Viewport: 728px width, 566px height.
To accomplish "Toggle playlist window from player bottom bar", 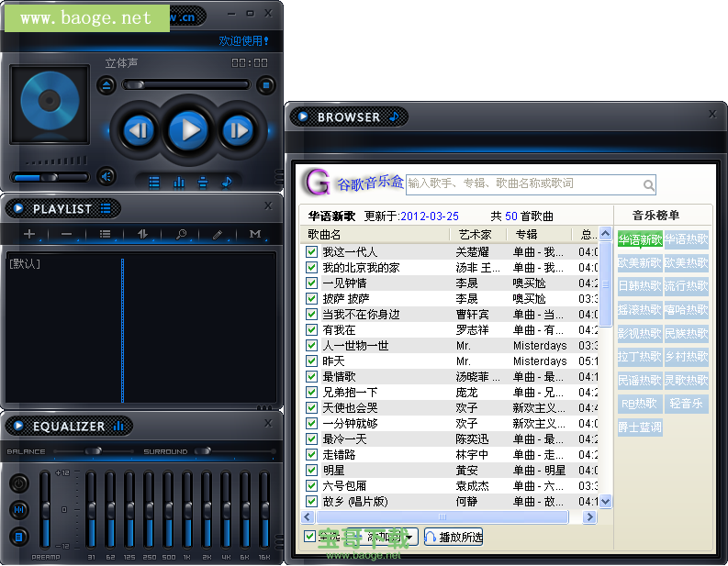I will tap(154, 183).
